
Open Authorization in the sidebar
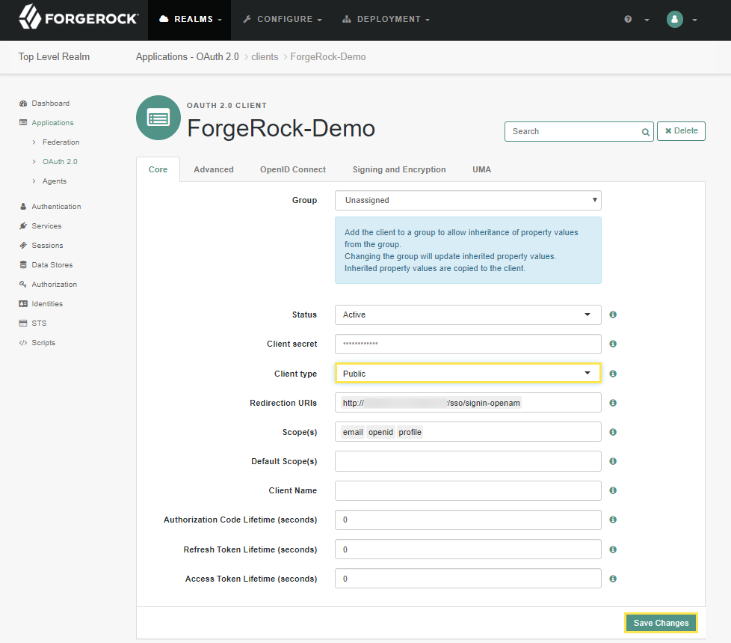click(48, 284)
